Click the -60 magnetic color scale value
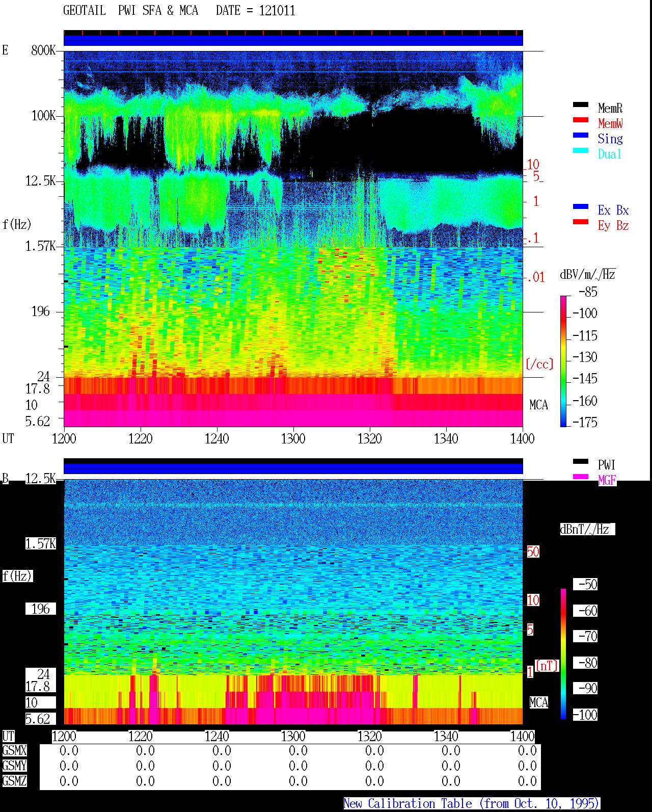This screenshot has width=652, height=812. coord(585,610)
